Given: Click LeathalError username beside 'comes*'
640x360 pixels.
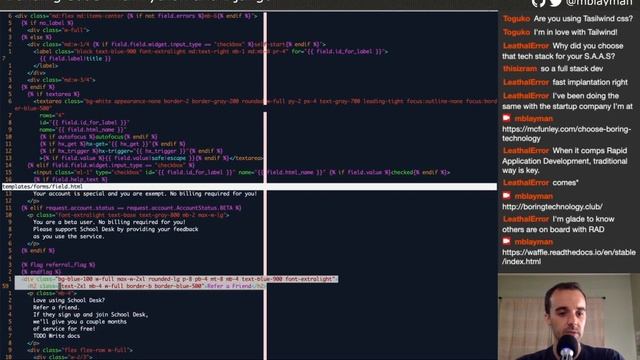Looking at the screenshot, I should click(x=526, y=183).
